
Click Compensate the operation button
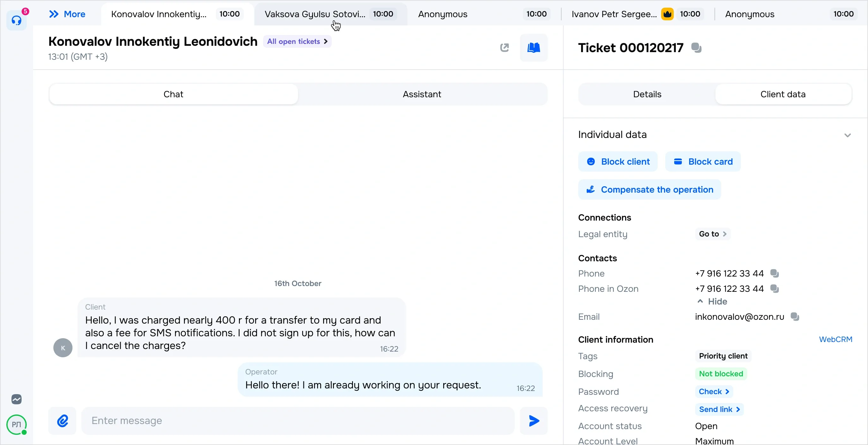click(x=649, y=190)
